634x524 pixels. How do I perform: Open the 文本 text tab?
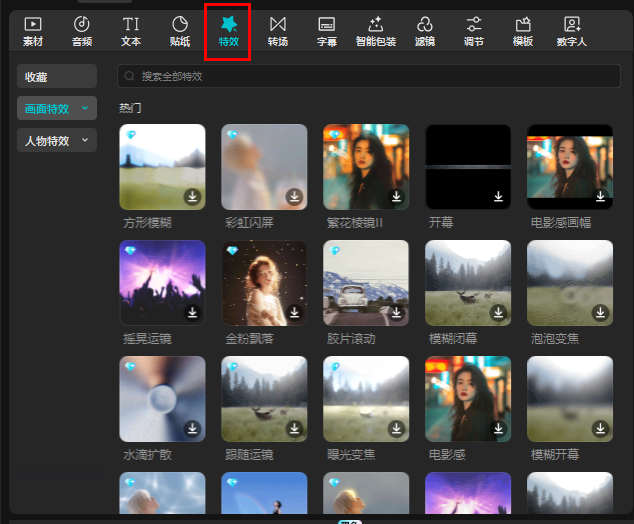click(x=131, y=32)
